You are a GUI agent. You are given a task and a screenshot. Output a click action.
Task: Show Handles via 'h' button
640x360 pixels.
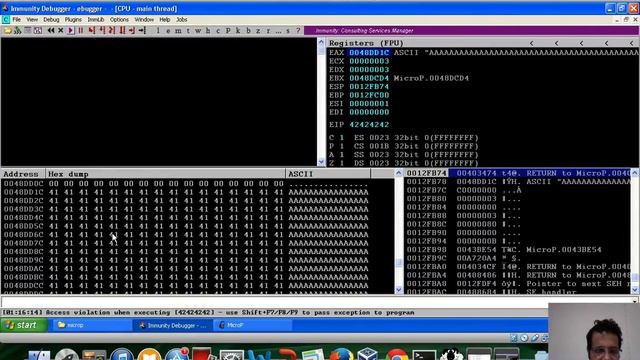point(208,31)
